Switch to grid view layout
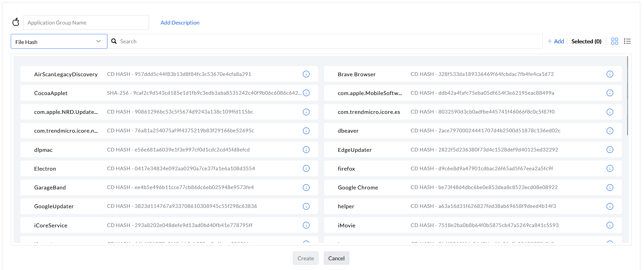Image resolution: width=644 pixels, height=270 pixels. (x=614, y=41)
